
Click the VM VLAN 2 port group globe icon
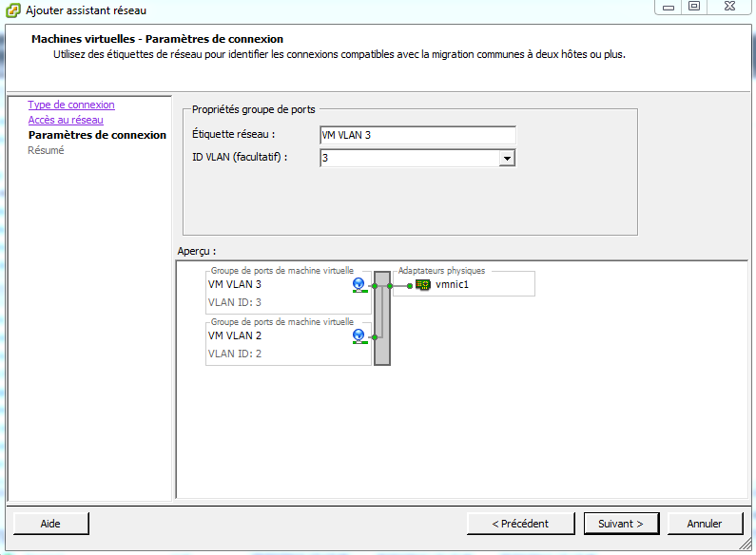(x=359, y=336)
